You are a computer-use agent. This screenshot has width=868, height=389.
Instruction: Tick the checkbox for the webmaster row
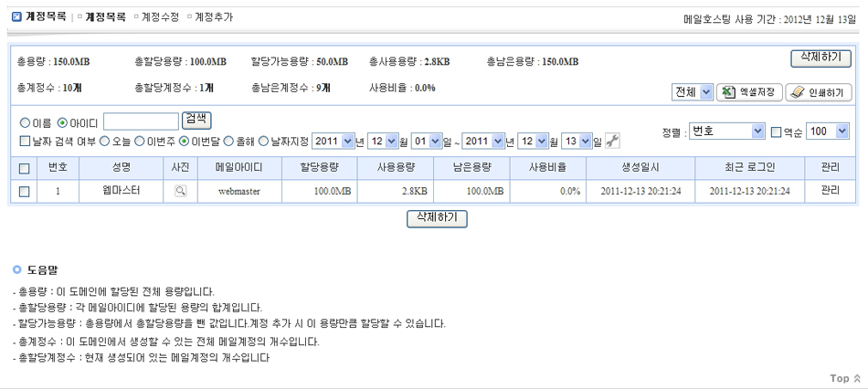(x=25, y=191)
